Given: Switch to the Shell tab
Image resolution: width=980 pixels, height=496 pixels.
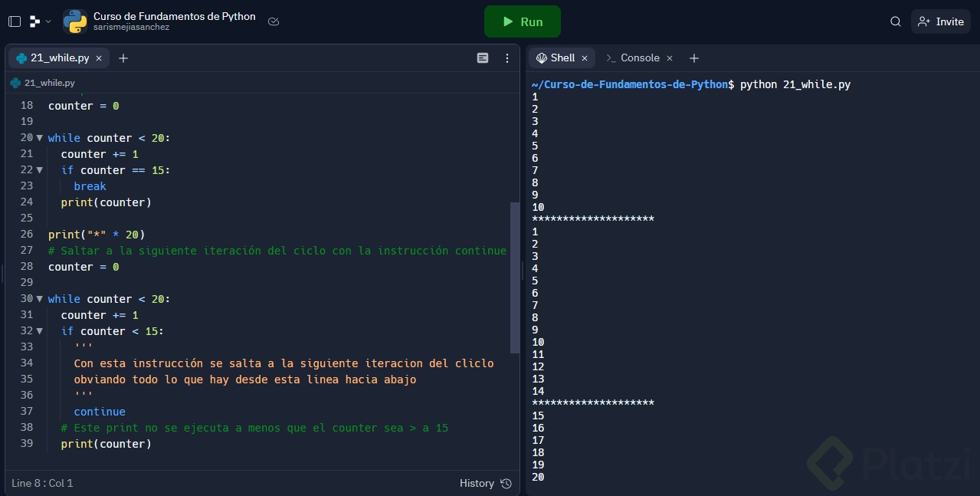Looking at the screenshot, I should pos(562,57).
